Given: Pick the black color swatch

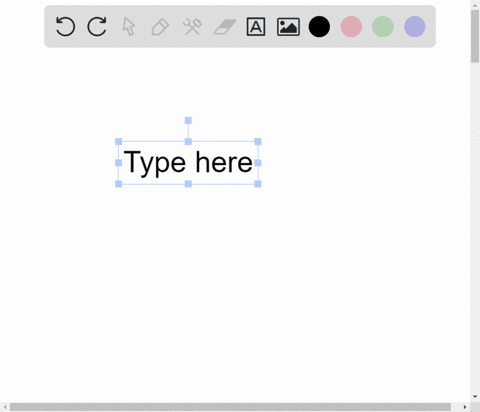Looking at the screenshot, I should [x=319, y=26].
